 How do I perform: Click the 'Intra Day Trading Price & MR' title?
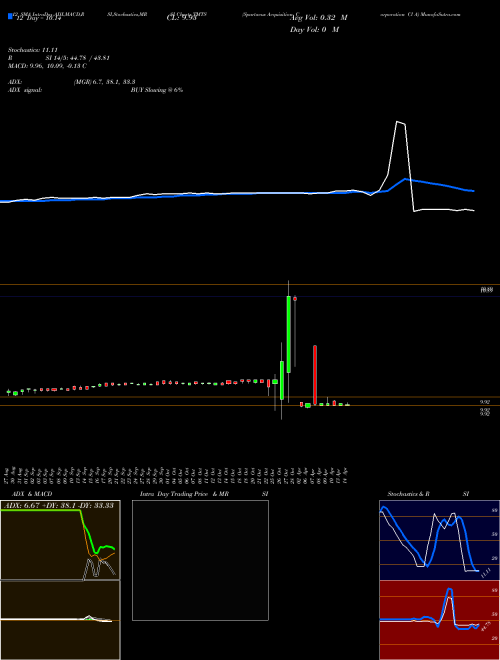click(184, 494)
